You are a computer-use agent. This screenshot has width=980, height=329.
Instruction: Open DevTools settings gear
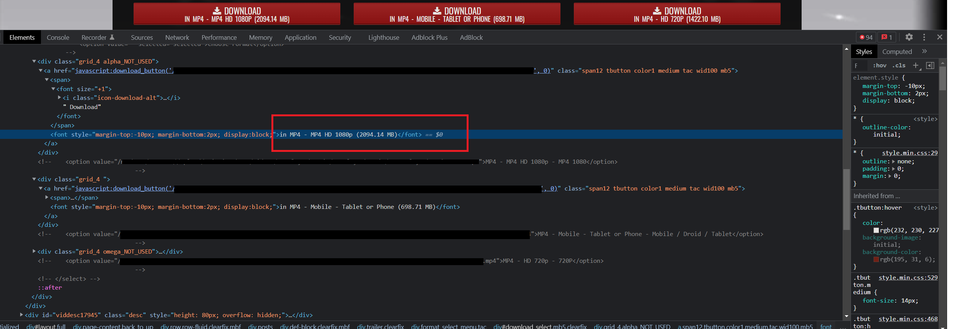point(909,37)
